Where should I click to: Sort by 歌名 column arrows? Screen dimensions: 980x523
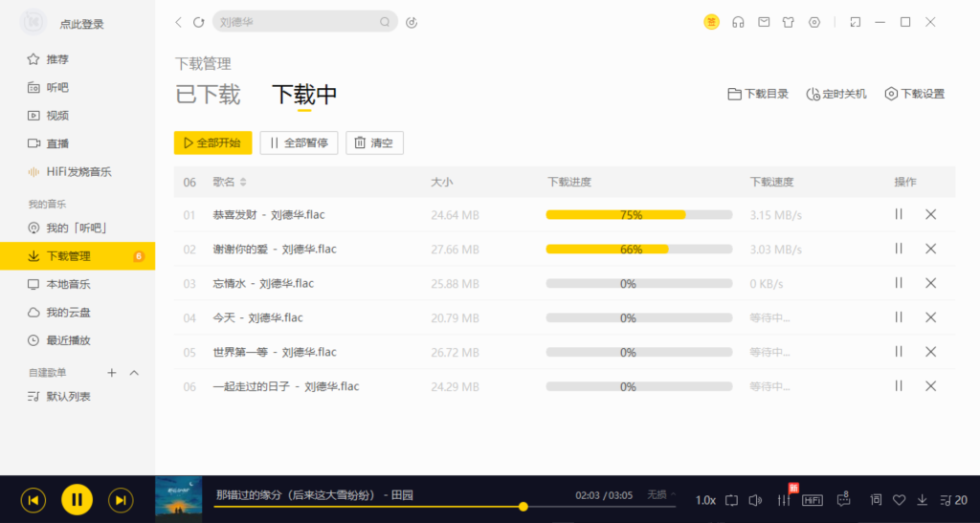pos(243,182)
